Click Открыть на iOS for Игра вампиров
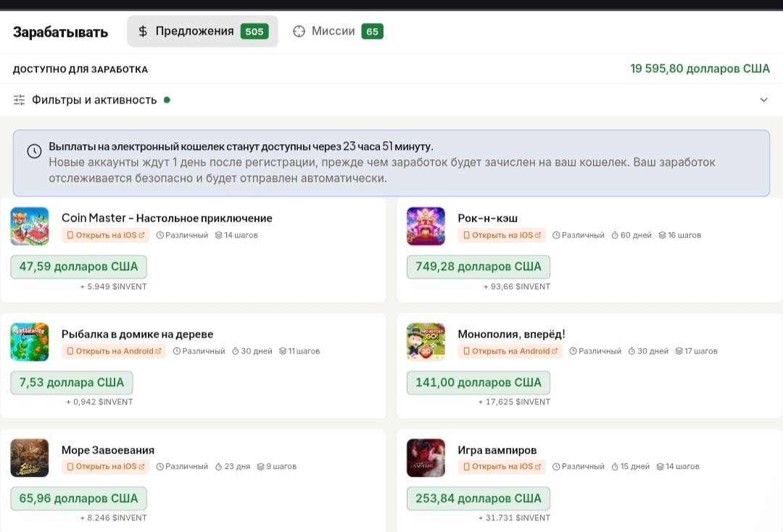This screenshot has height=532, width=783. click(502, 467)
